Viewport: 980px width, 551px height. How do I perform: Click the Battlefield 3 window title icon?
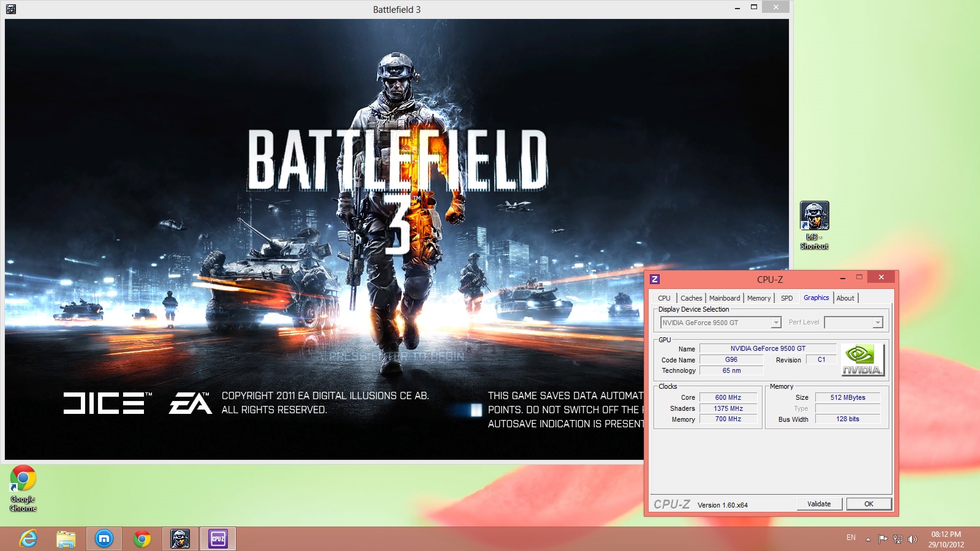coord(11,9)
